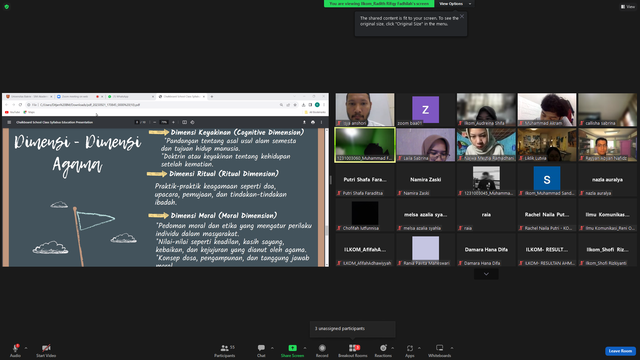Switch to the Universitas browser tab
This screenshot has height=360, width=640.
(x=29, y=97)
